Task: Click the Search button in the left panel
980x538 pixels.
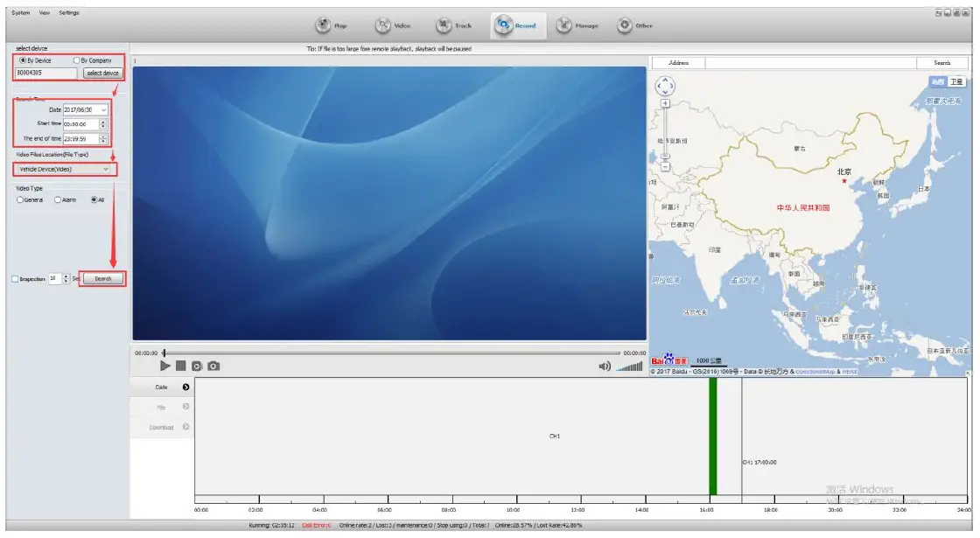Action: (x=102, y=279)
